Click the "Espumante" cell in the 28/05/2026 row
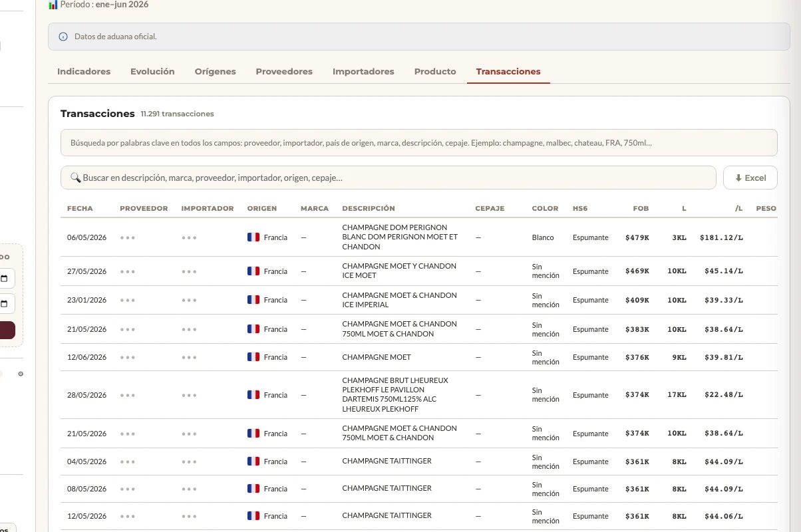 pyautogui.click(x=591, y=395)
